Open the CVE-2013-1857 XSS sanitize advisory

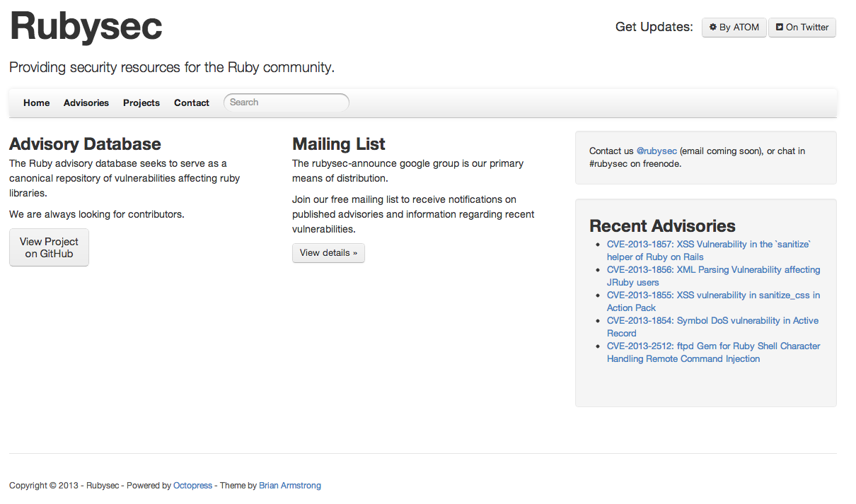point(708,245)
